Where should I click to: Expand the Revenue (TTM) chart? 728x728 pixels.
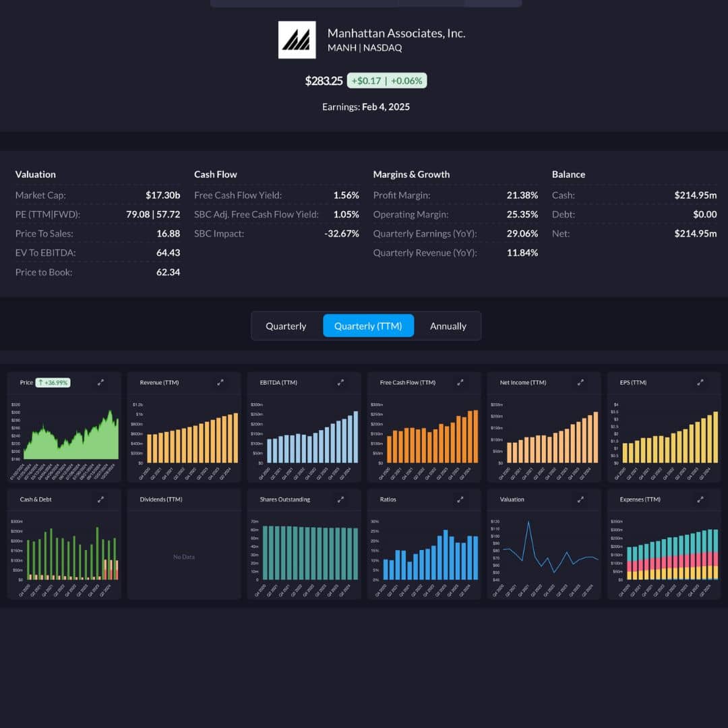coord(220,383)
